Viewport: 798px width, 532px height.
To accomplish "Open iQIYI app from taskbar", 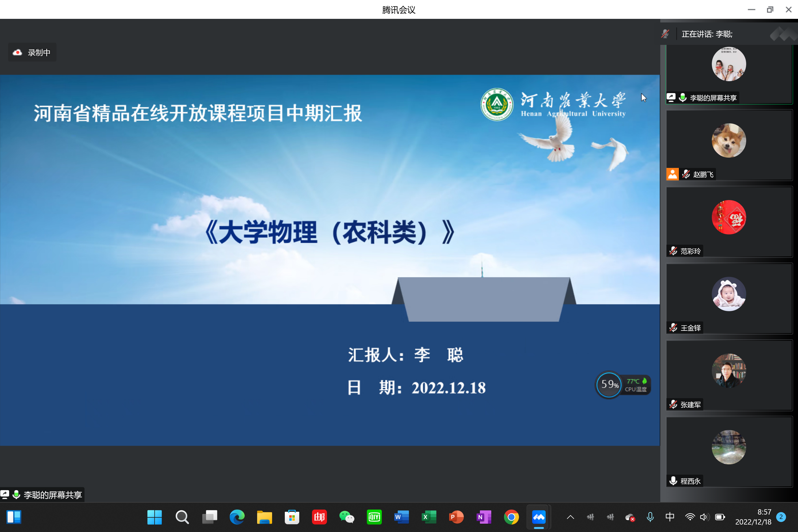I will coord(374,517).
